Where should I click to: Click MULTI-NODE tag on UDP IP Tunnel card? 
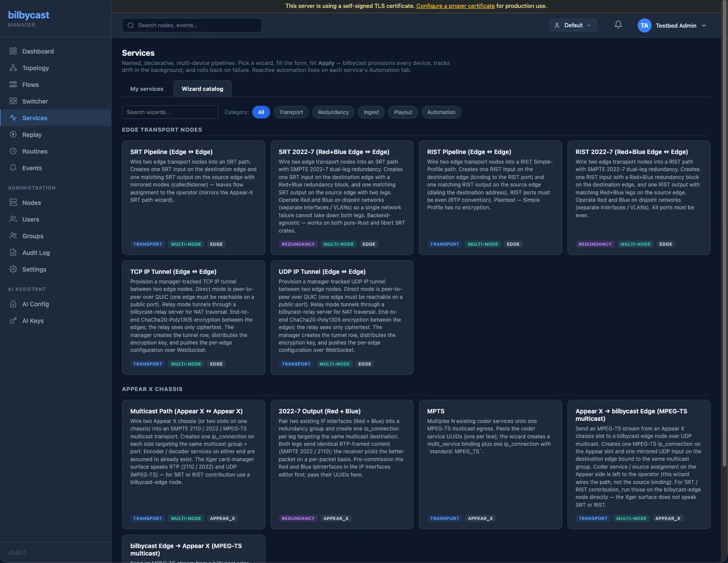335,364
